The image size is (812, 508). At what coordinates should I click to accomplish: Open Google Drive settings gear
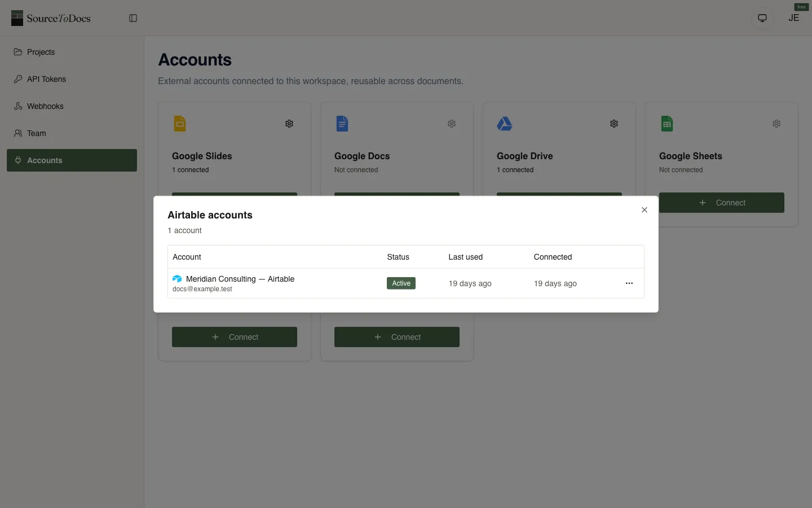pos(614,124)
